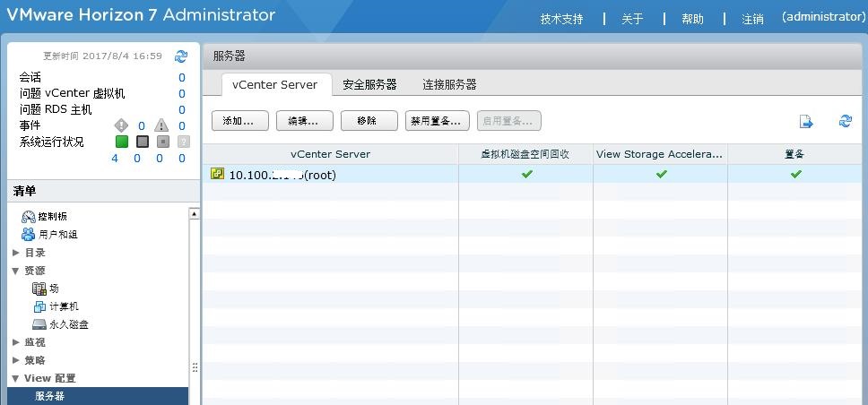Viewport: 868px width, 405px height.
Task: Click the warning events count 0 beside triangle
Action: [181, 126]
